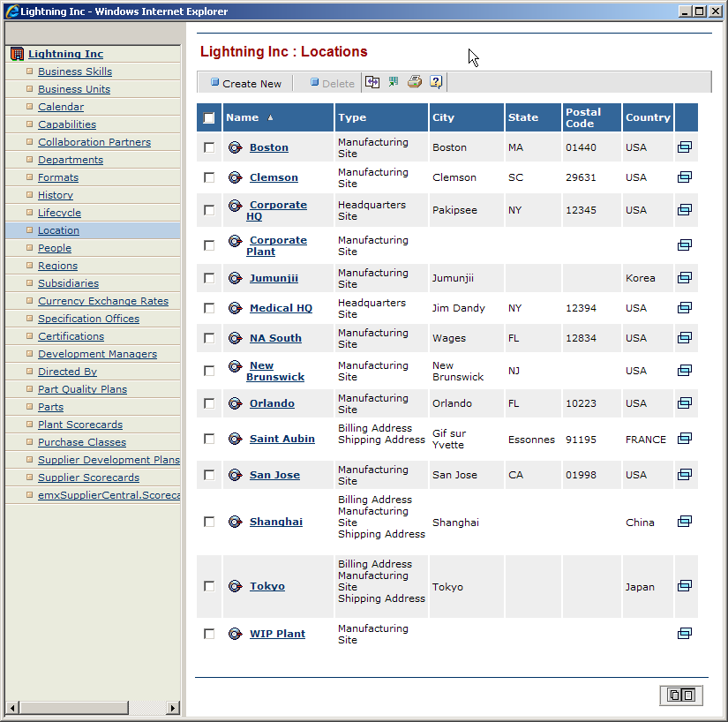Select the Shanghai row checkbox
Viewport: 728px width, 722px height.
pos(209,522)
